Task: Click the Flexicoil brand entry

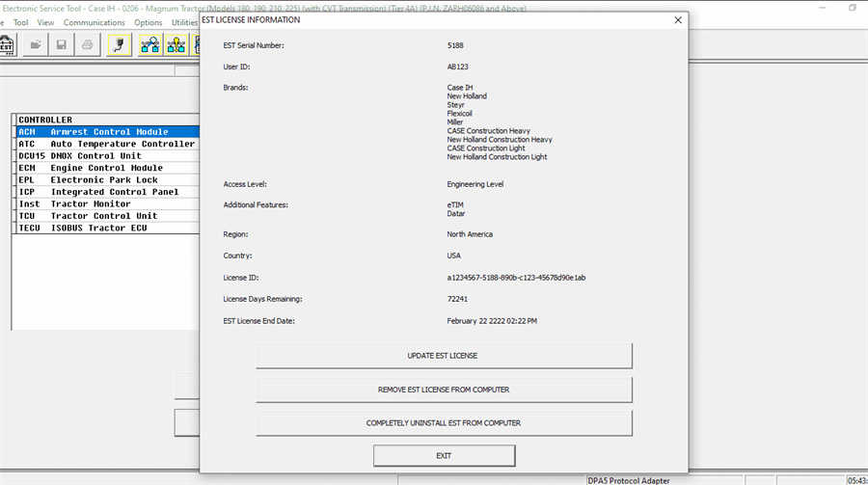Action: (x=459, y=114)
